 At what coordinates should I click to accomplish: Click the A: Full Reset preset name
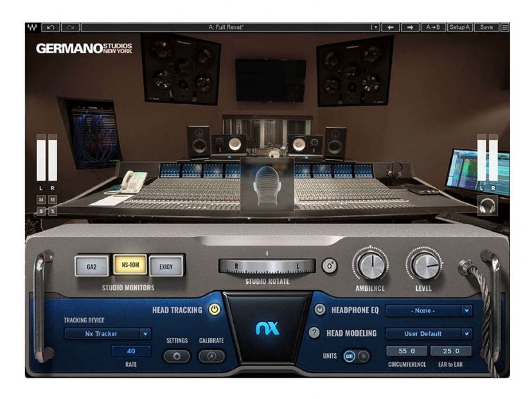pyautogui.click(x=226, y=27)
